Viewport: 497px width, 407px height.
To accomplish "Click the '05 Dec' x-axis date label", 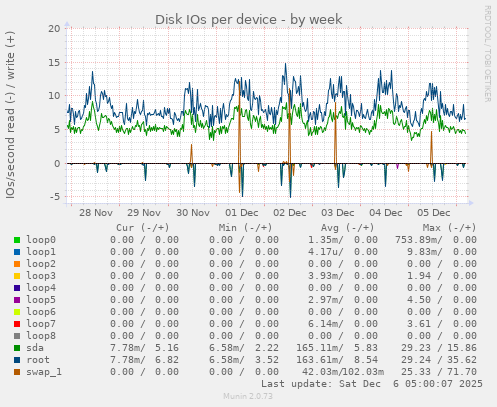I will [x=434, y=213].
